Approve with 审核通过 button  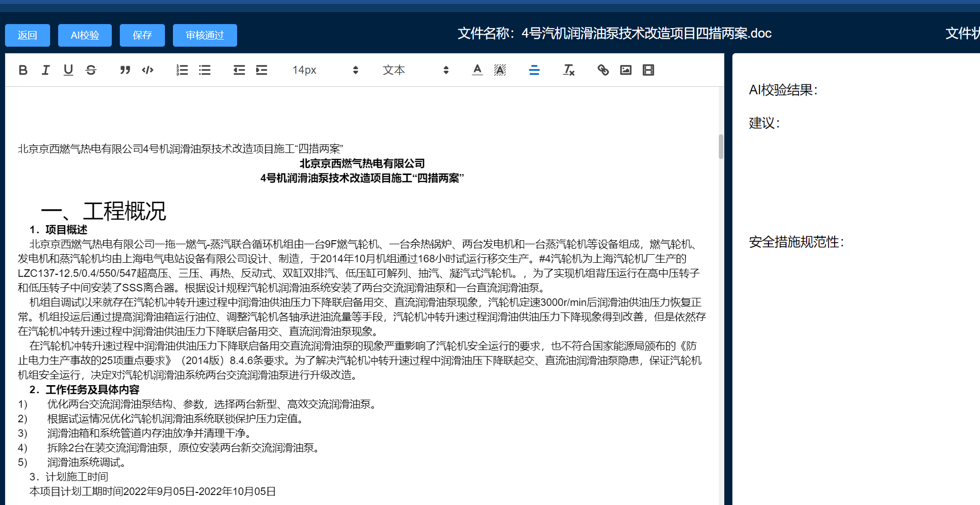point(205,35)
